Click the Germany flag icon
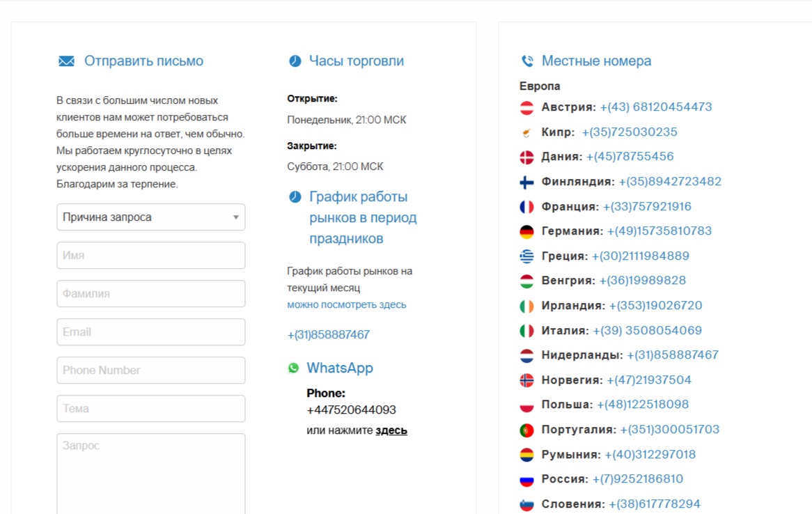The image size is (812, 514). (526, 231)
